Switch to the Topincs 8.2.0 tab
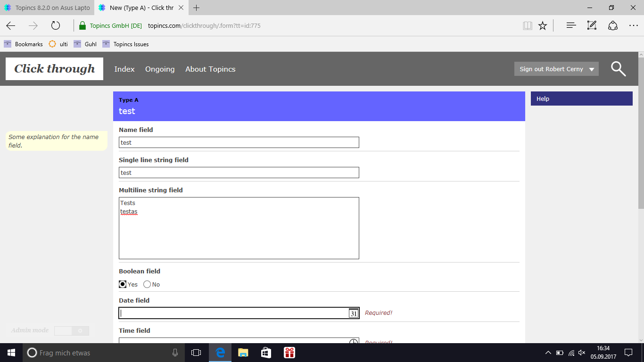This screenshot has width=644, height=362. point(47,8)
